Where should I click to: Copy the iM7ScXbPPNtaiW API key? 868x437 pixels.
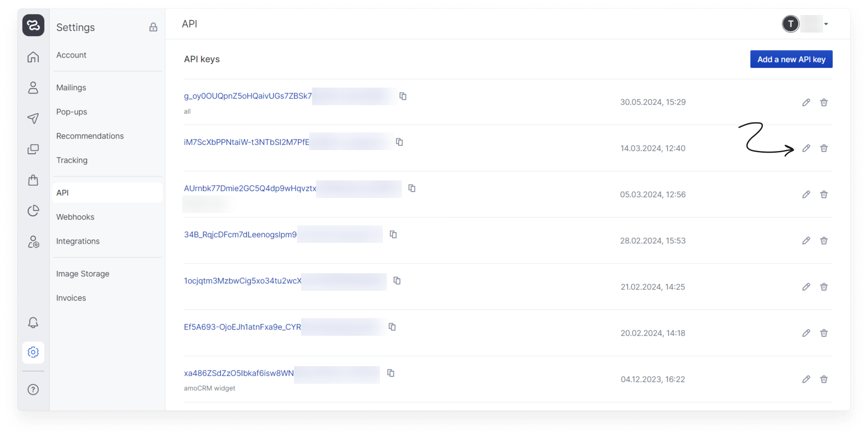tap(399, 142)
